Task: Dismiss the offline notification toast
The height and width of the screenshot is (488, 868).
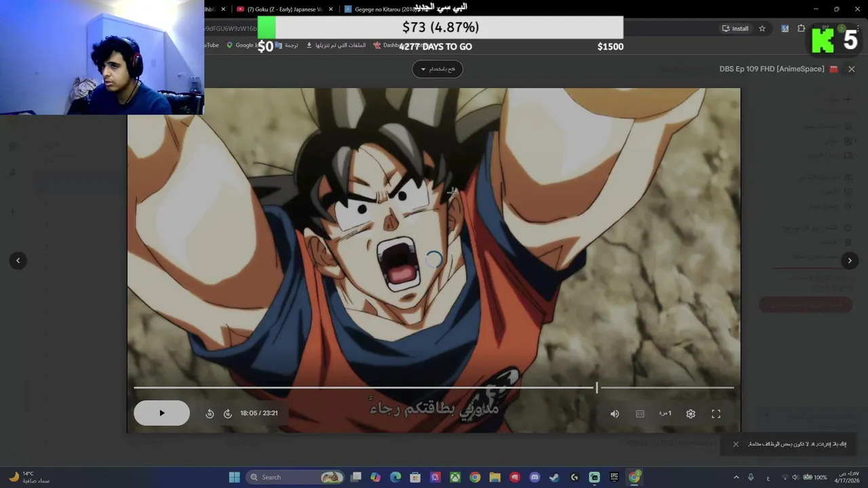Action: tap(736, 445)
